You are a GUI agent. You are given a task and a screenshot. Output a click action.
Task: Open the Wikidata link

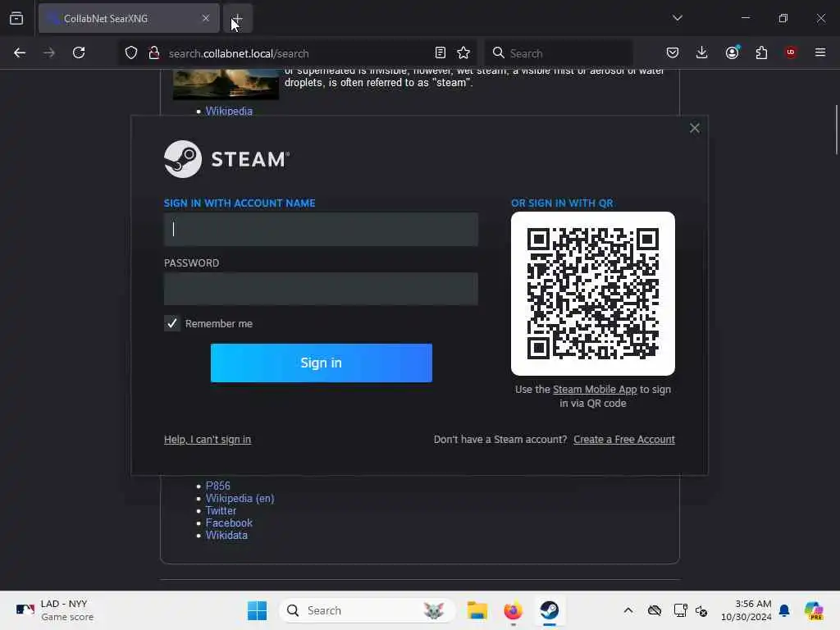coord(226,535)
